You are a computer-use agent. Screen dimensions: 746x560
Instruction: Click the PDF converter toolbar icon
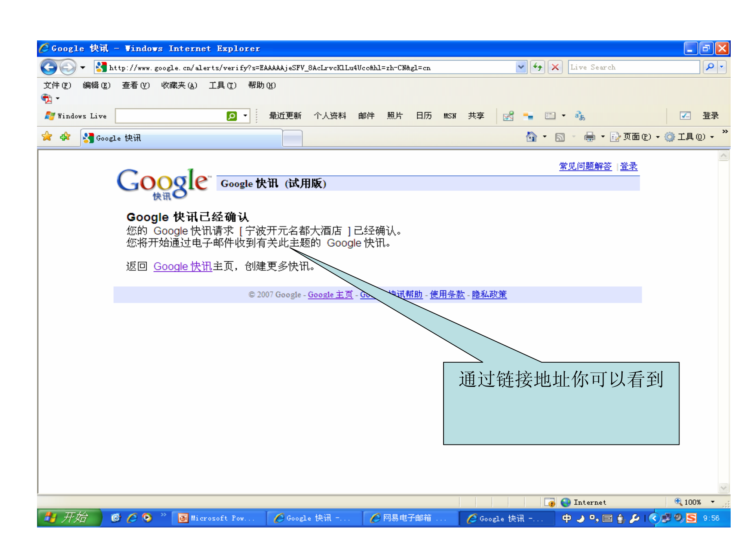[x=47, y=99]
